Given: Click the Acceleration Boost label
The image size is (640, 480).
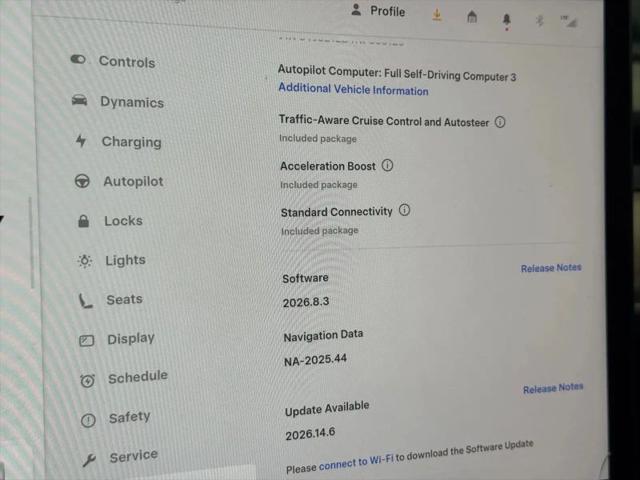Looking at the screenshot, I should click(328, 166).
